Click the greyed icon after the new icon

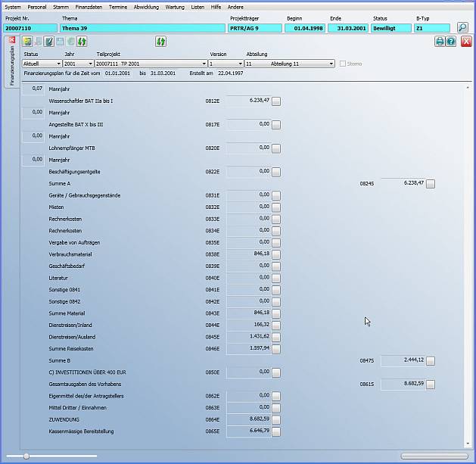coord(39,42)
